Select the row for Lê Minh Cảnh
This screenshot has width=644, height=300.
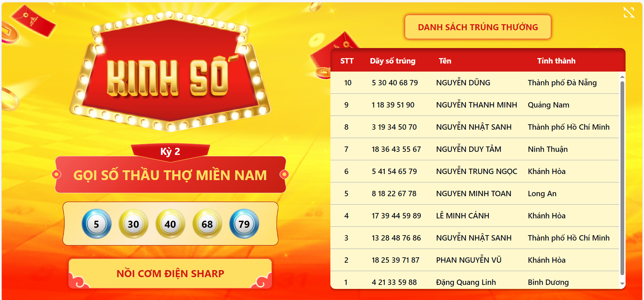[x=475, y=216]
